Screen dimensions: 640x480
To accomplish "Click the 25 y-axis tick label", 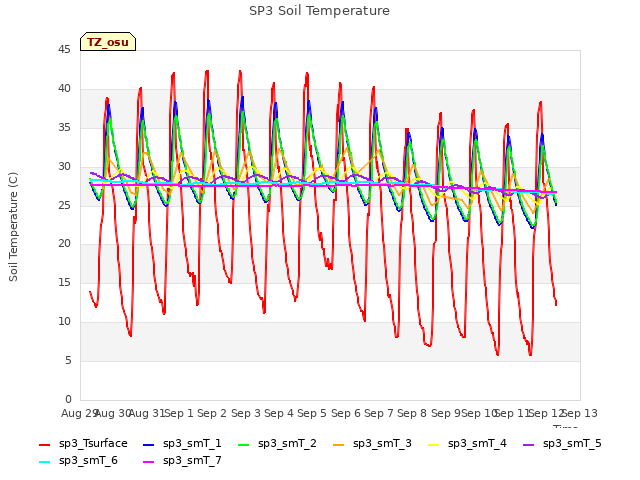I will point(64,205).
